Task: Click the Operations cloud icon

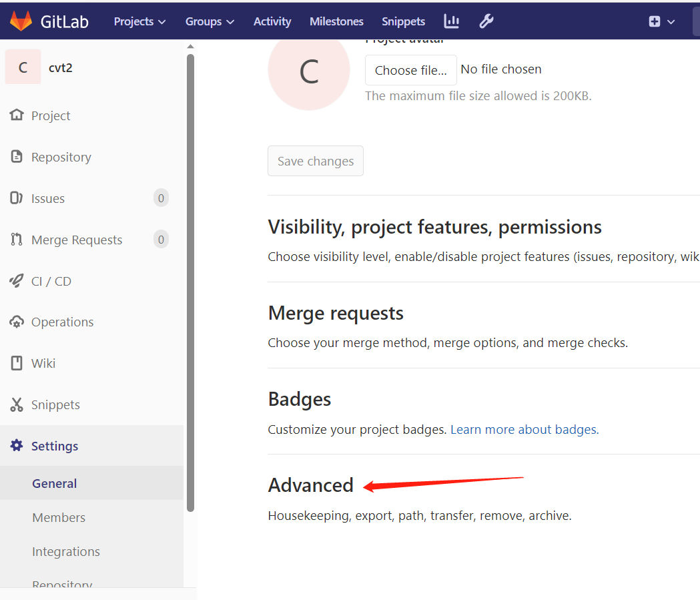Action: point(17,322)
